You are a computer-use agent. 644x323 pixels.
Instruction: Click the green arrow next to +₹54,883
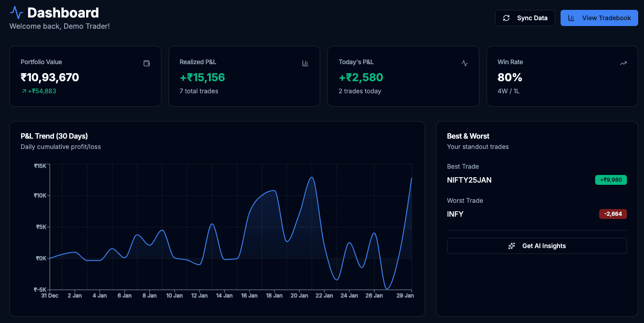[x=24, y=91]
